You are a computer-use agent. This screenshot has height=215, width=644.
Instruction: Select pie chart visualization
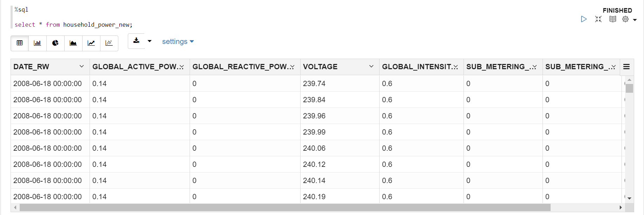(x=55, y=43)
